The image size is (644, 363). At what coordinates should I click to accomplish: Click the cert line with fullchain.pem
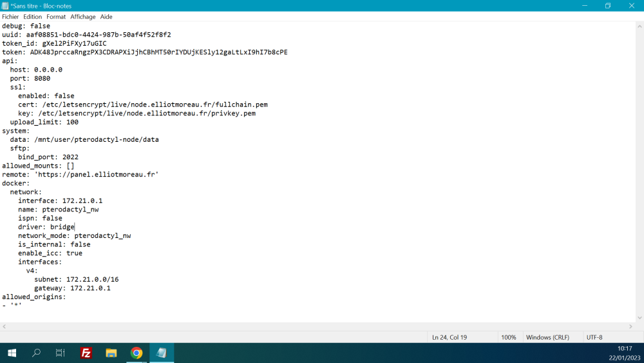142,104
